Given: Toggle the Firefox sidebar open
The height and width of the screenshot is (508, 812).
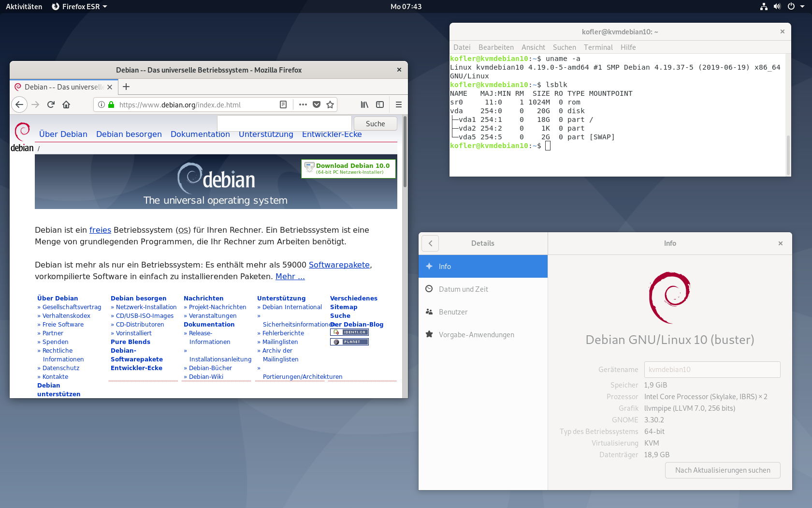Looking at the screenshot, I should coord(380,105).
